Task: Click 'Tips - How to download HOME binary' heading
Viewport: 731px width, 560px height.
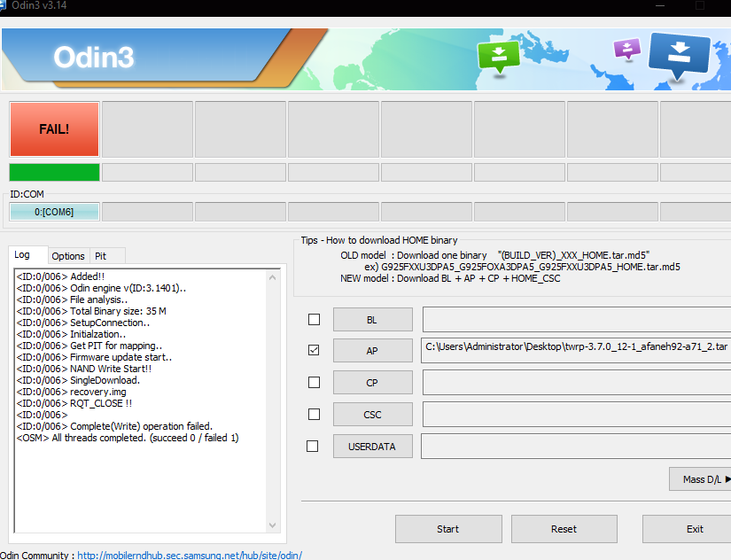Action: point(379,240)
